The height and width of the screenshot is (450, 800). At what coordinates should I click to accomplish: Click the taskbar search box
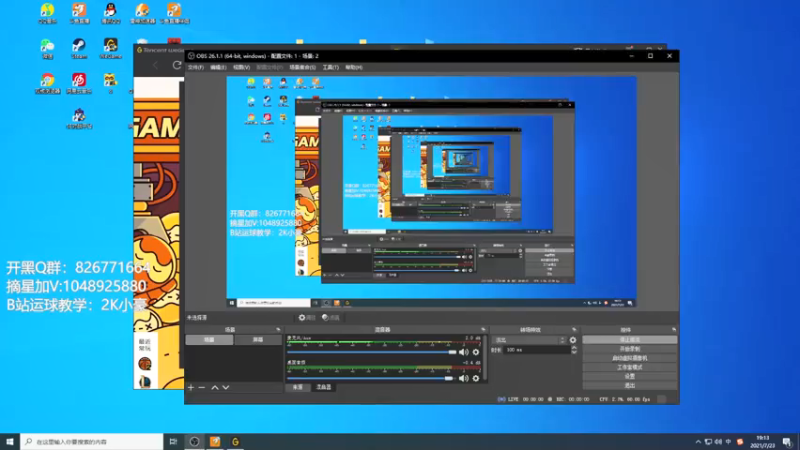(92, 442)
